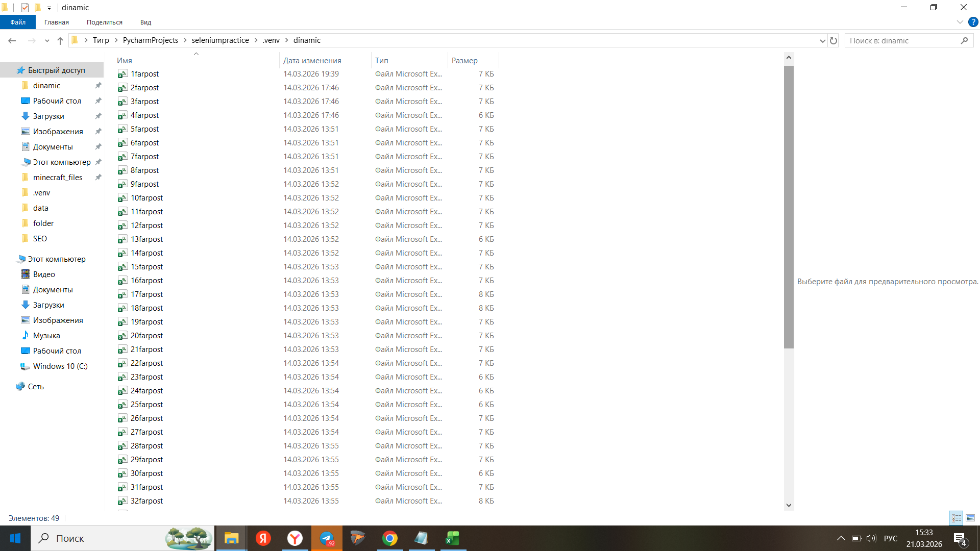Image resolution: width=980 pixels, height=551 pixels.
Task: Open Музыка in the navigation pane
Action: pyautogui.click(x=46, y=336)
